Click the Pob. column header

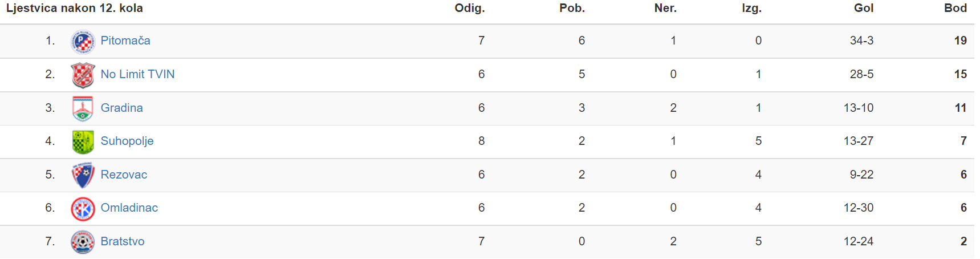(572, 8)
